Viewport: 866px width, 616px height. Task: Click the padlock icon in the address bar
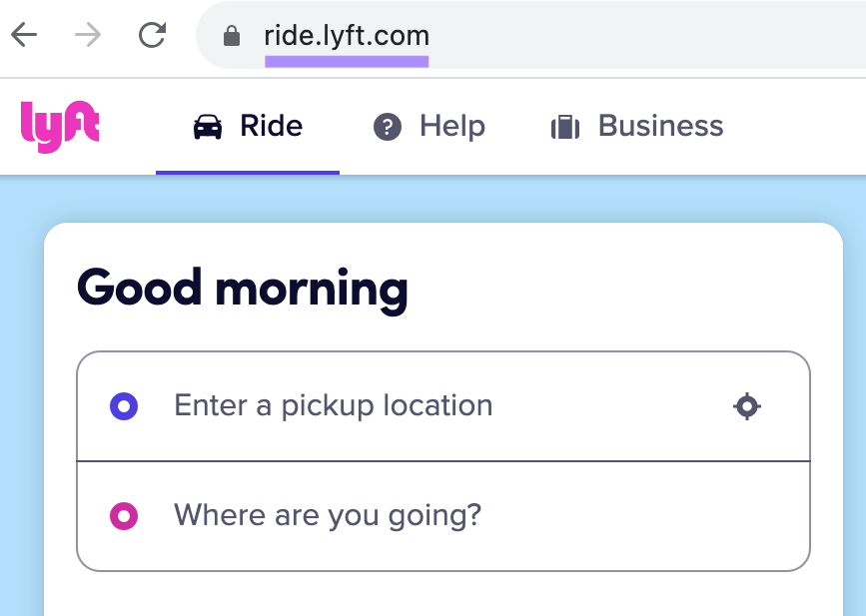pos(231,35)
